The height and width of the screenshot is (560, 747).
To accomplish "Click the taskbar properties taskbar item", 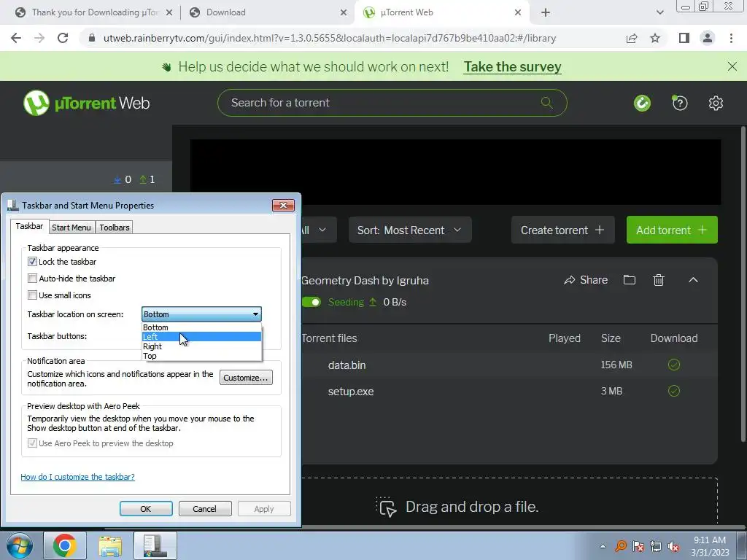I will [x=155, y=545].
